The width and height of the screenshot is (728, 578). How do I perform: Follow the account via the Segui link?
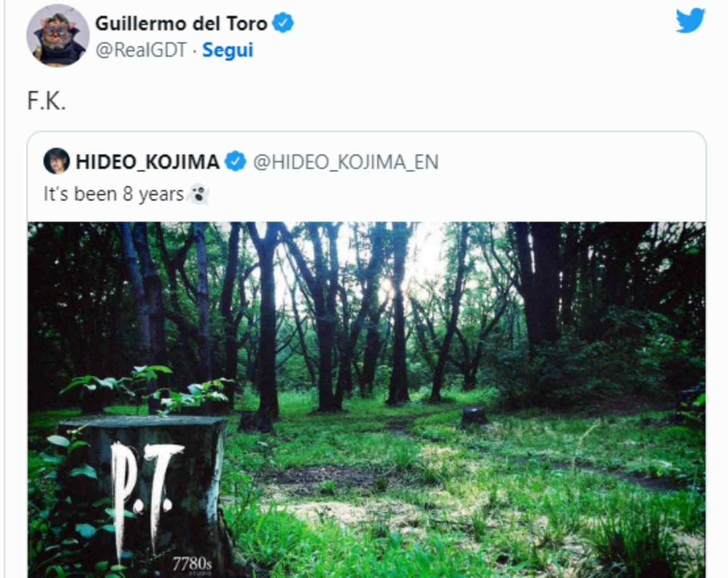(x=227, y=50)
